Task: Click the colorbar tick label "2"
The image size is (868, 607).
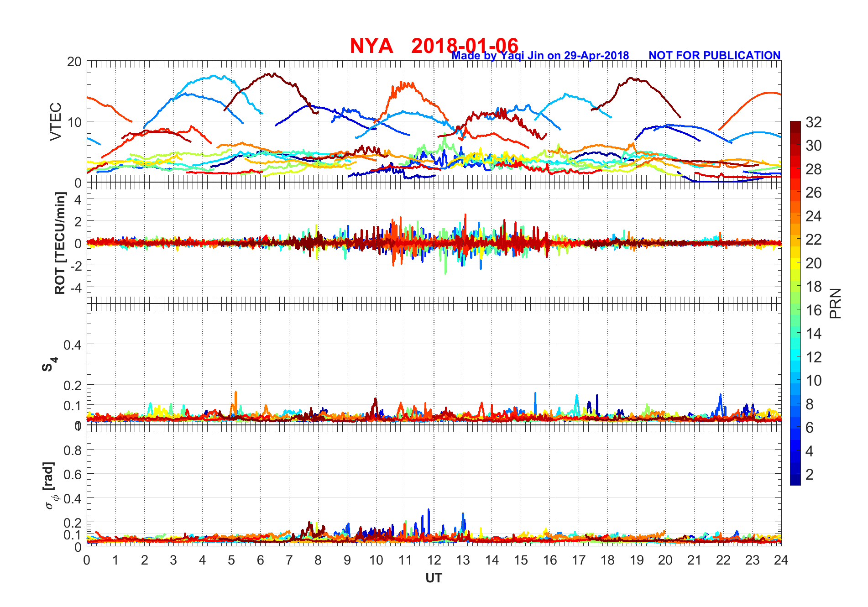Action: coord(810,475)
